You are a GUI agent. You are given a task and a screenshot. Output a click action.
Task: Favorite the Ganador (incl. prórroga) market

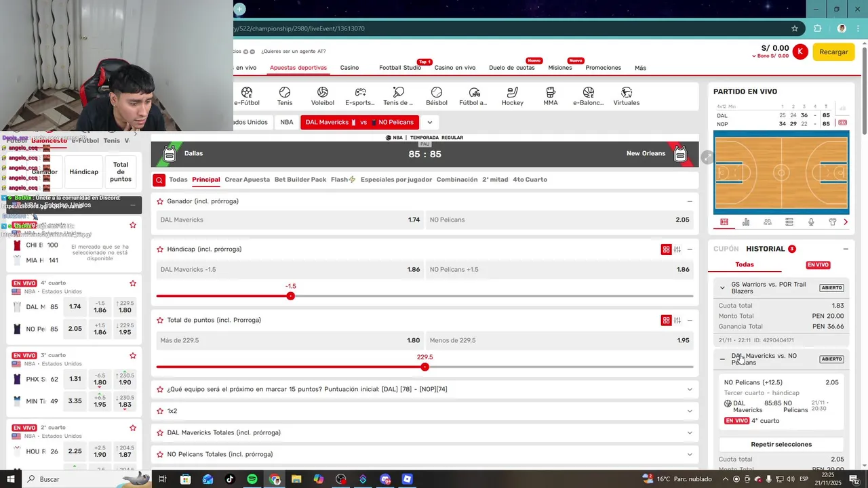coord(160,201)
